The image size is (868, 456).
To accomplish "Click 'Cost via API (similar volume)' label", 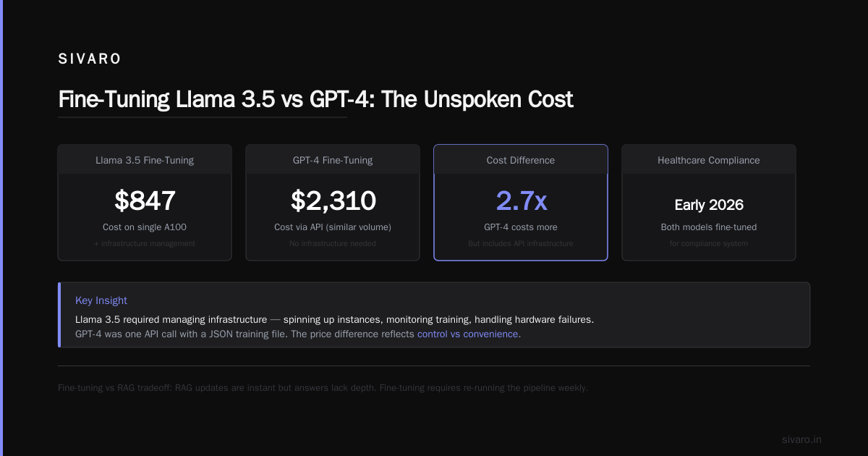I will [333, 227].
